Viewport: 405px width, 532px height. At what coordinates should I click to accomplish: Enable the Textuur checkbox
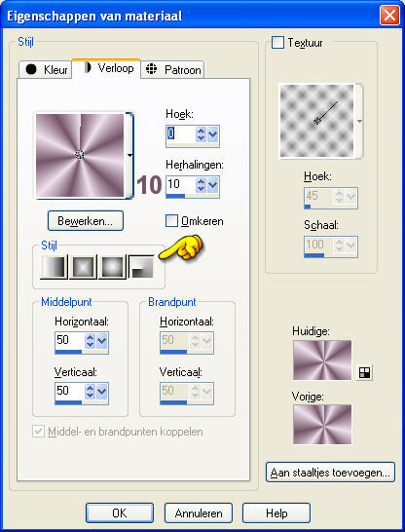coord(277,43)
